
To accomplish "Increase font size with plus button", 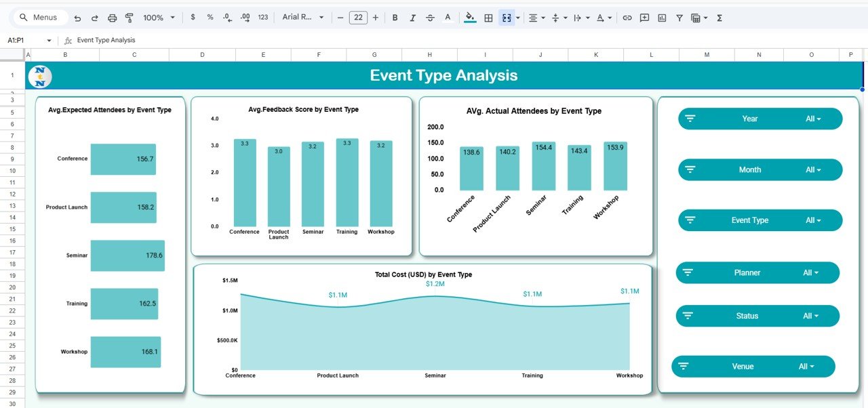I will pos(376,18).
